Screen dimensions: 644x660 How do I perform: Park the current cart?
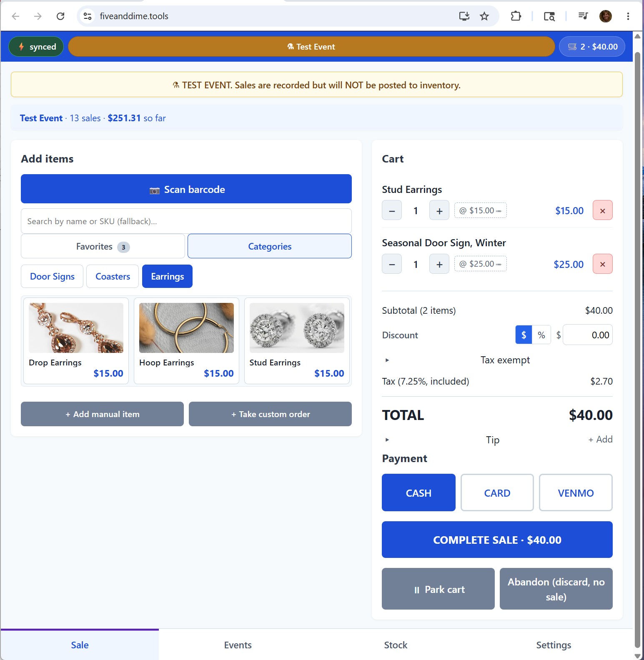[438, 589]
